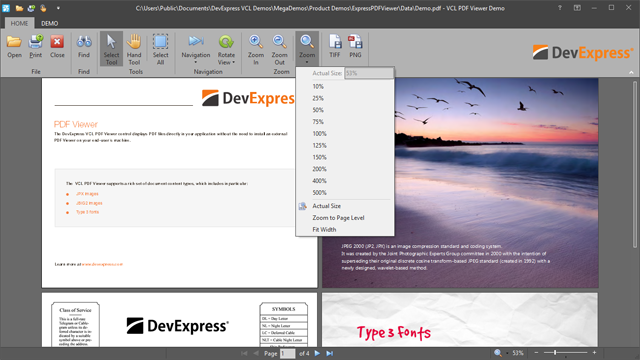Click the Actual Size percentage input field
Image resolution: width=640 pixels, height=360 pixels.
click(x=369, y=73)
